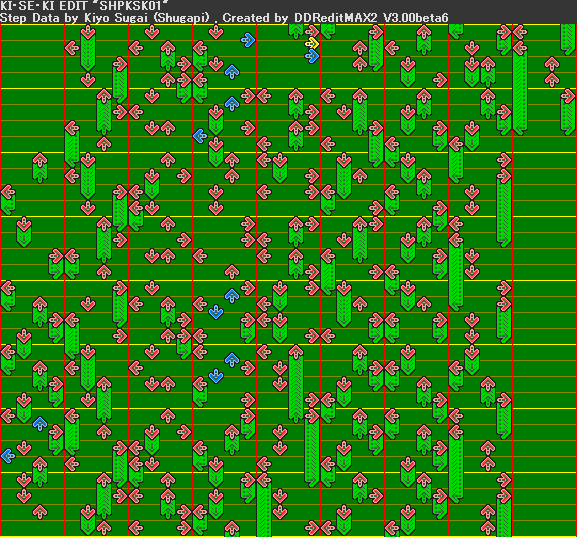This screenshot has height=537, width=577.
Task: Select the long right freeze arrow in the eighth column
Action: coord(504,208)
